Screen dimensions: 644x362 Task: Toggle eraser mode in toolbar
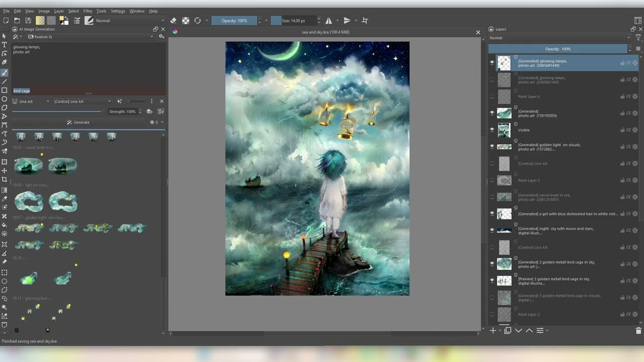(174, 21)
